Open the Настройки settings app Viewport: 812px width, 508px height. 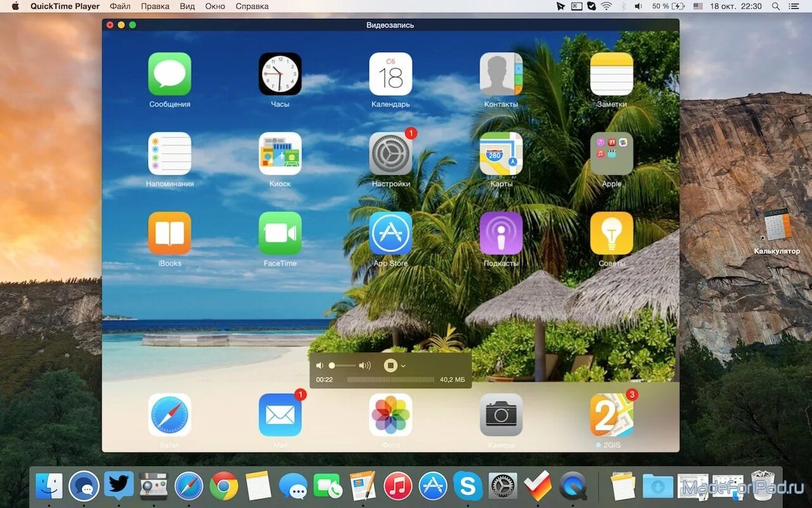pos(391,153)
